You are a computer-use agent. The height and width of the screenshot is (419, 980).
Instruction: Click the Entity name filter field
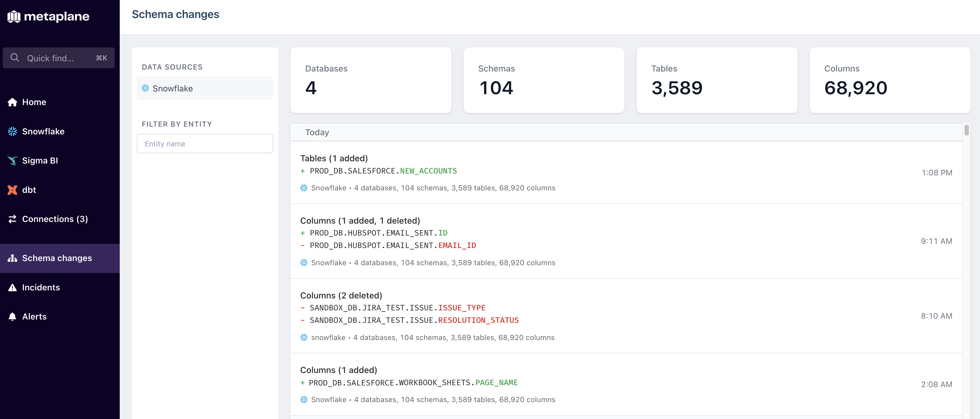tap(205, 143)
